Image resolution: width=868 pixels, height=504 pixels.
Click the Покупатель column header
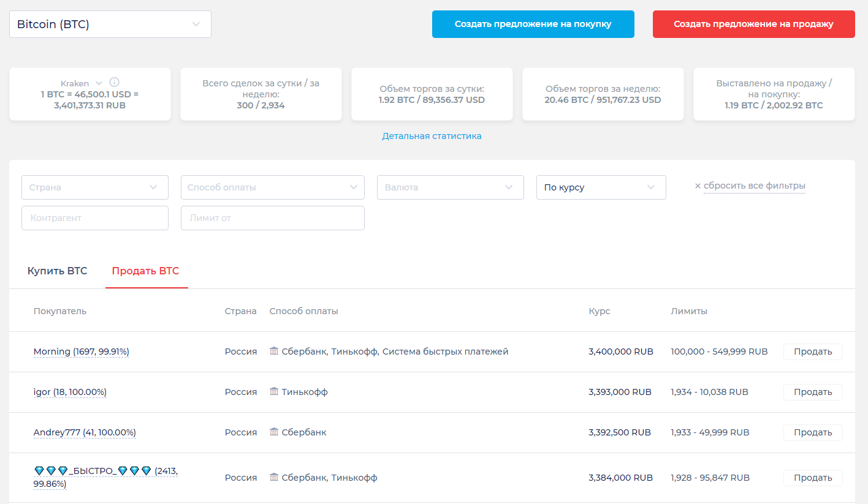coord(60,311)
